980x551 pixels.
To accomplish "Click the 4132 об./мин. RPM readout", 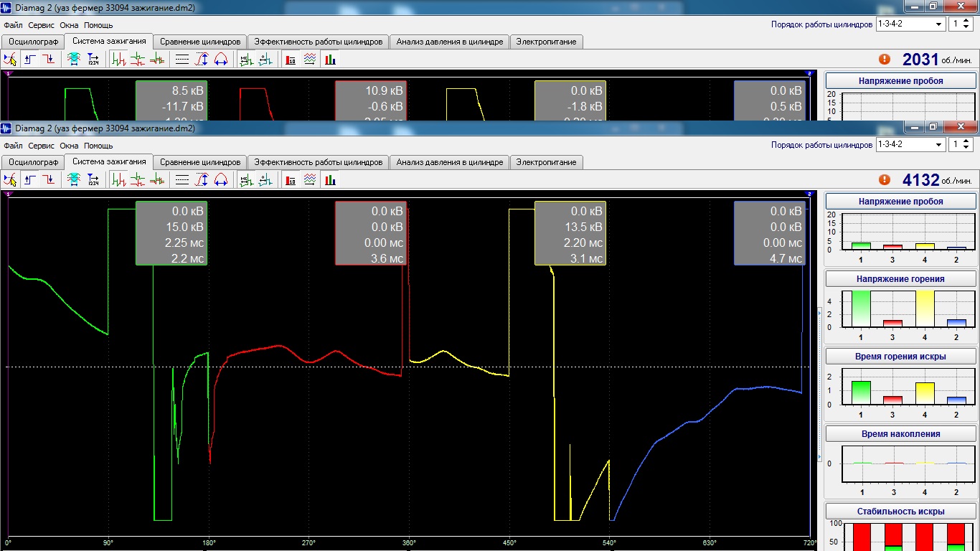I will point(938,180).
